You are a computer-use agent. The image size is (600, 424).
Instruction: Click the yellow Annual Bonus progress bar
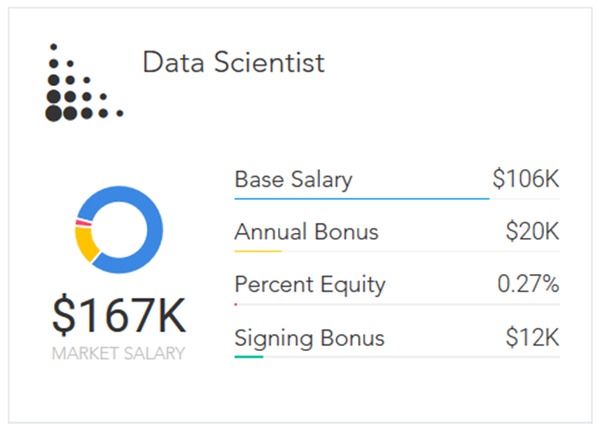pyautogui.click(x=258, y=251)
